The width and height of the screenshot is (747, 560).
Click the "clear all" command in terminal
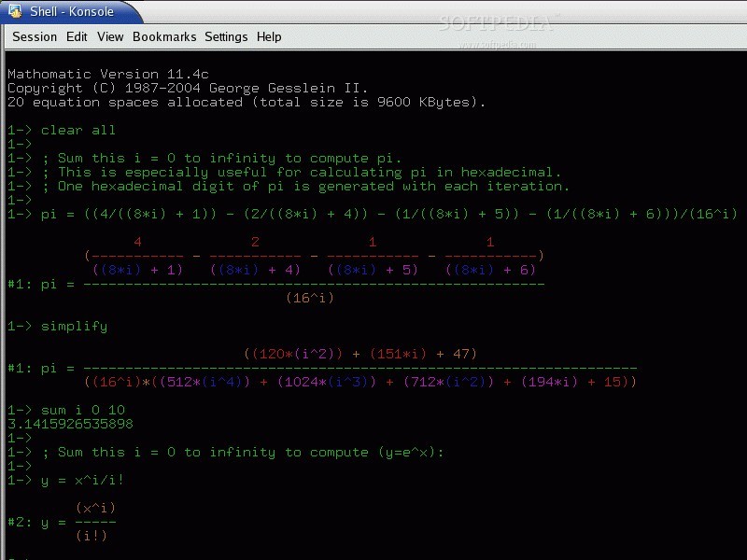click(78, 131)
